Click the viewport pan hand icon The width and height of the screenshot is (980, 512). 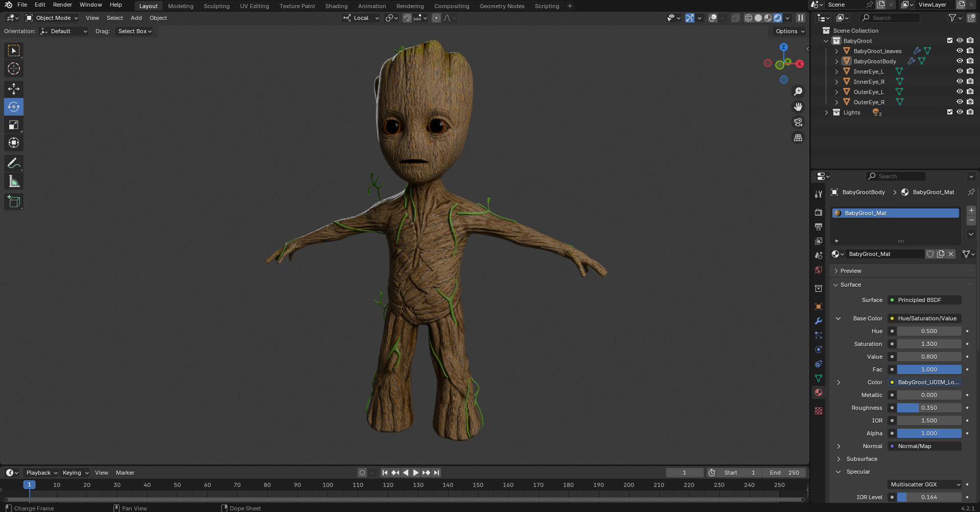[x=798, y=107]
